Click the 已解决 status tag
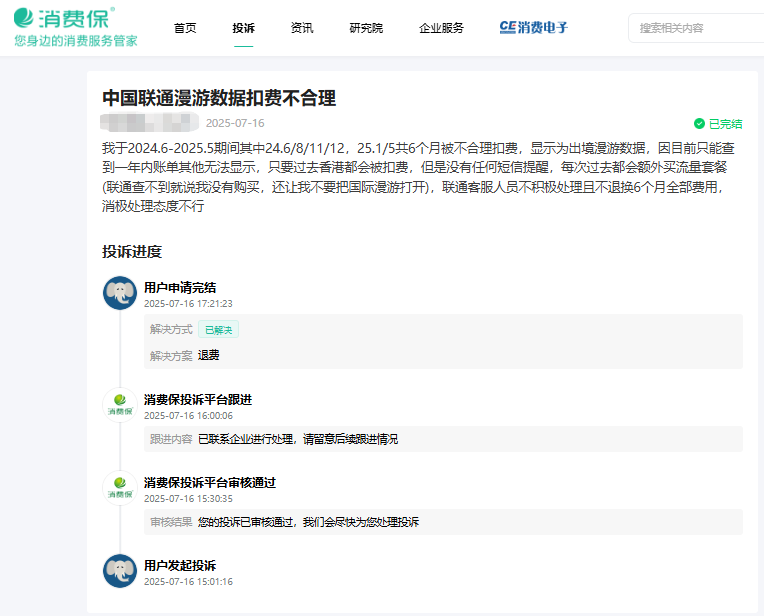The image size is (764, 616). click(x=218, y=330)
